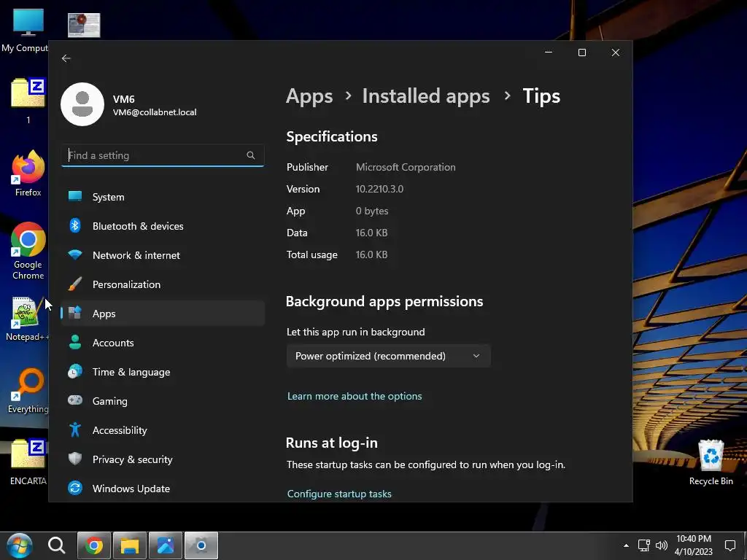This screenshot has width=747, height=560.
Task: Open Bluetooth & devices settings
Action: tap(163, 226)
